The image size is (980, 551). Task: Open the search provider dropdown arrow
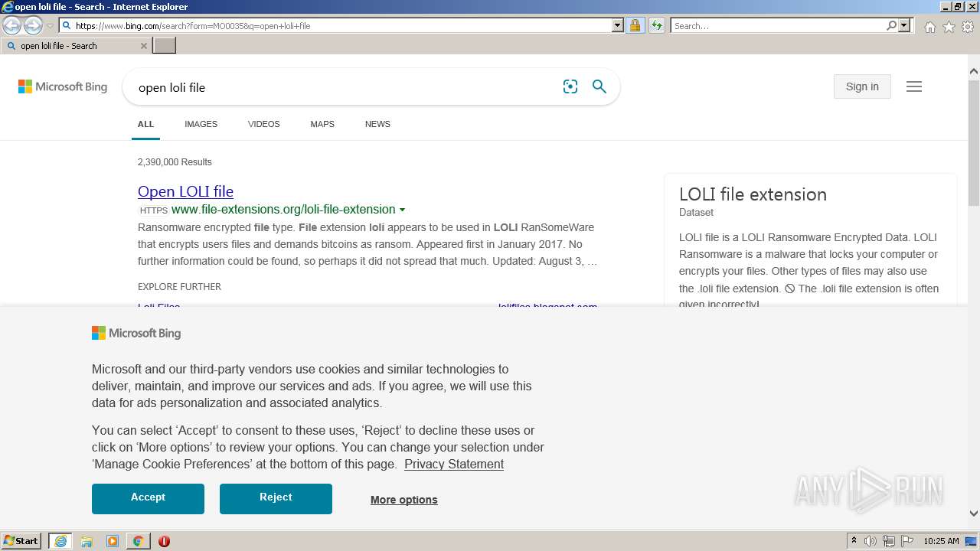pos(904,25)
